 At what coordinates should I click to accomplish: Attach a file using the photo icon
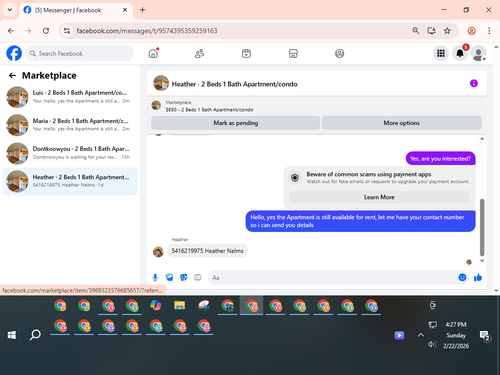click(x=170, y=277)
